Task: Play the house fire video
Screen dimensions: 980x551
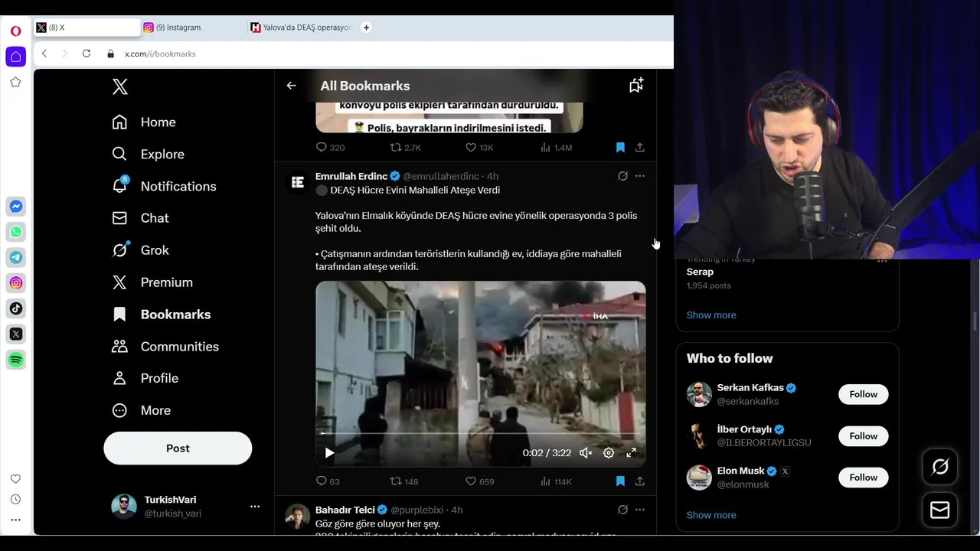Action: (329, 453)
